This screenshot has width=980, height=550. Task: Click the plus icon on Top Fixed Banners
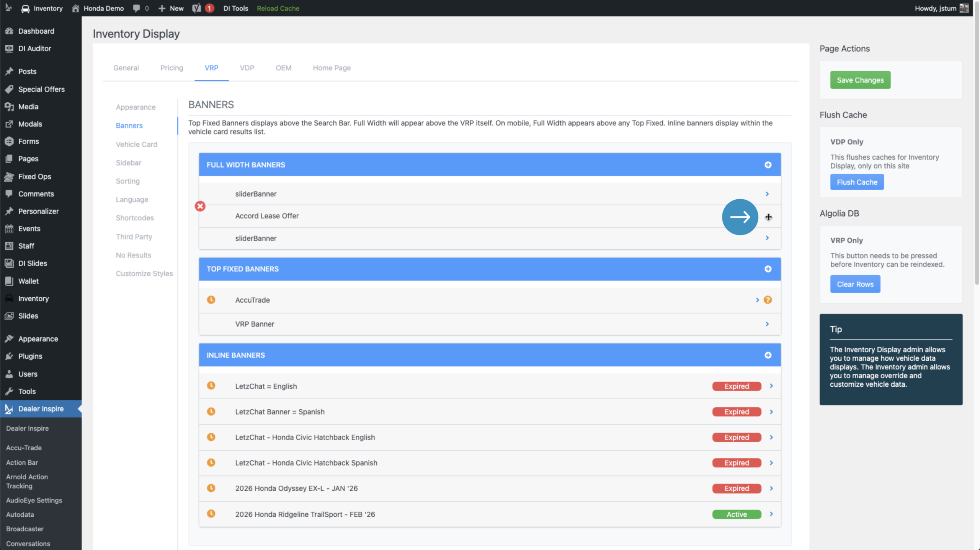768,269
